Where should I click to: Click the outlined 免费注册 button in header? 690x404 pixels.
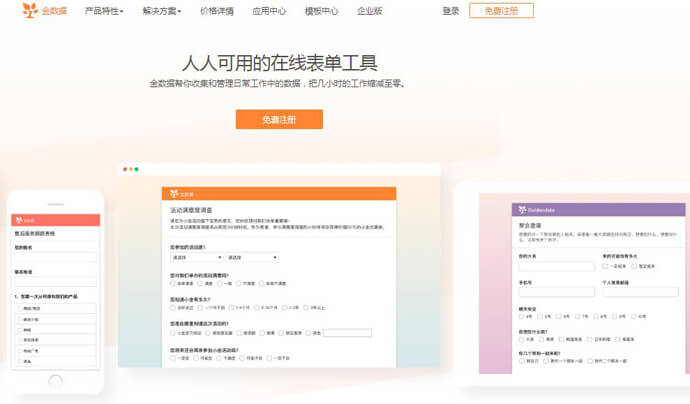coord(501,11)
